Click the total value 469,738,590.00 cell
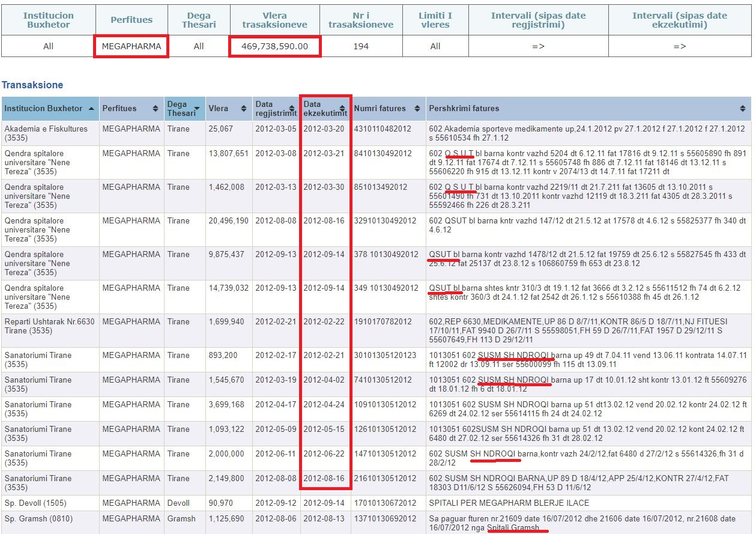Screen dimensions: 756x534 click(274, 46)
